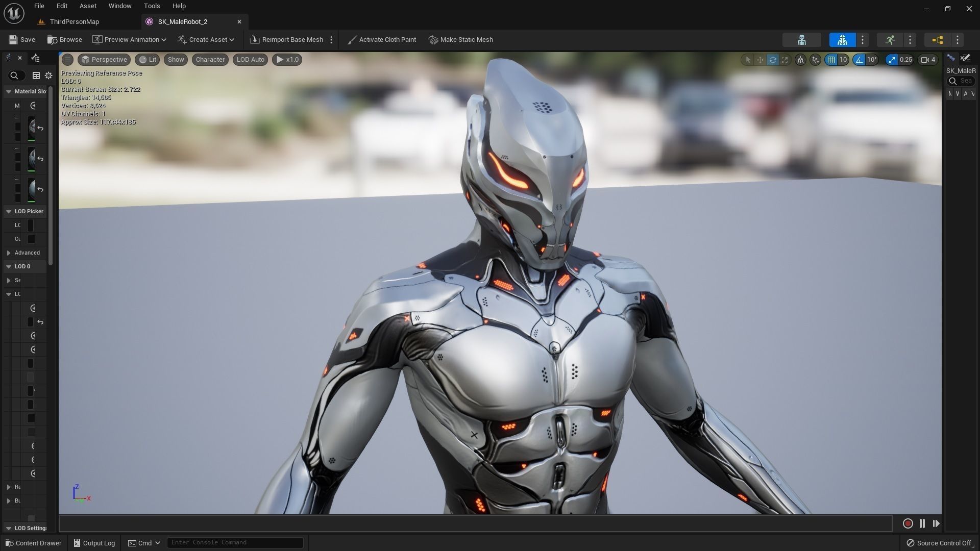This screenshot has width=980, height=551.
Task: Open the details settings gear icon
Action: (48, 76)
